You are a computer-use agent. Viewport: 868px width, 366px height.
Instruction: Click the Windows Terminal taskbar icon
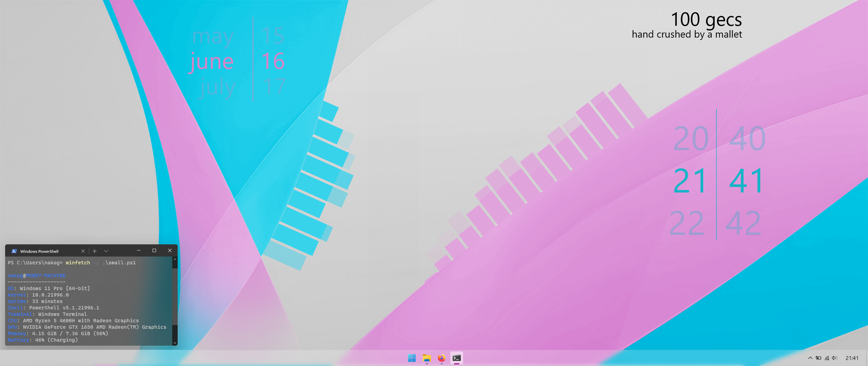point(456,358)
